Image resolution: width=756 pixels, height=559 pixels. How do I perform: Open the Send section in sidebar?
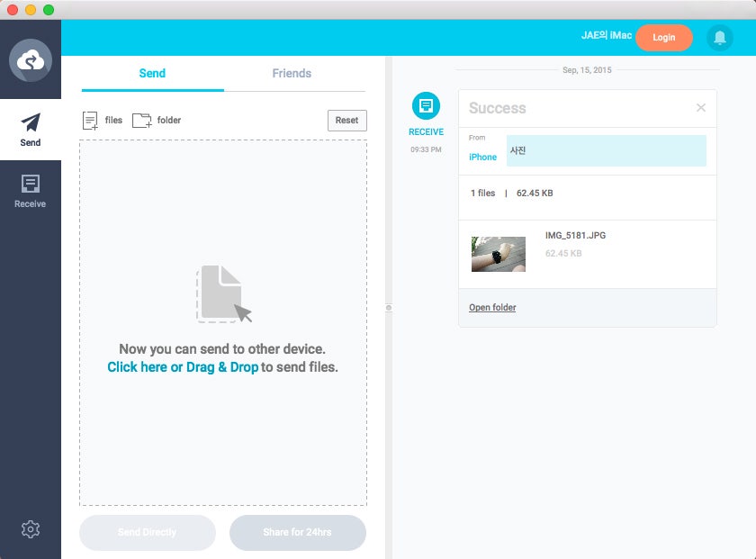tap(31, 130)
